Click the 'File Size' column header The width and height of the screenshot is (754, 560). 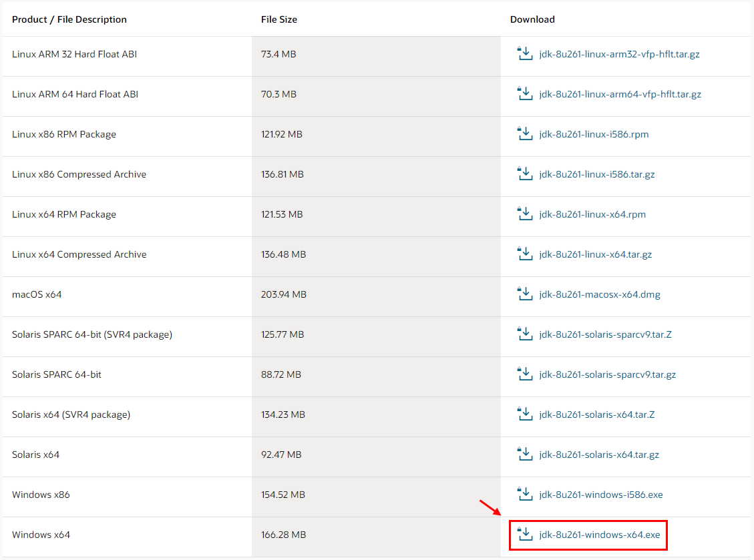[279, 19]
